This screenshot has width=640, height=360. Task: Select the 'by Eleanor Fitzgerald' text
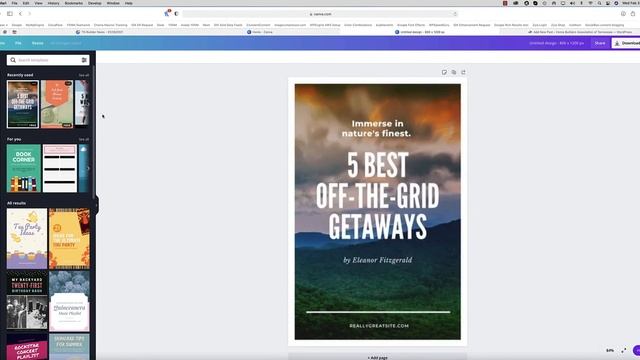378,260
